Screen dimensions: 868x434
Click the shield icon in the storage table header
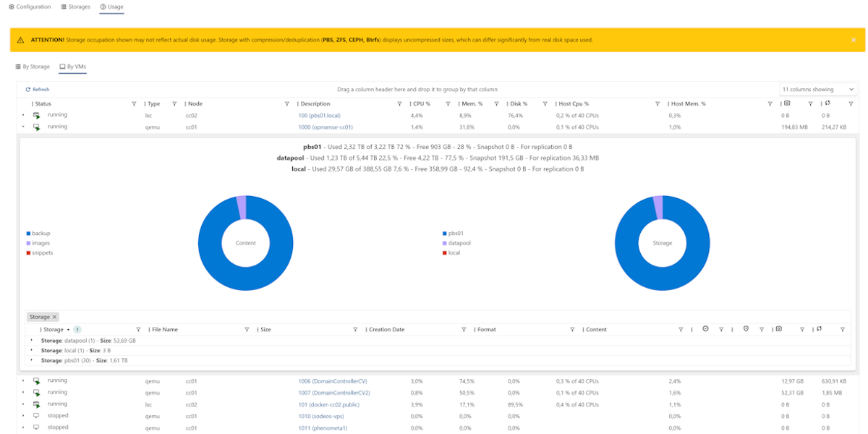pos(746,329)
